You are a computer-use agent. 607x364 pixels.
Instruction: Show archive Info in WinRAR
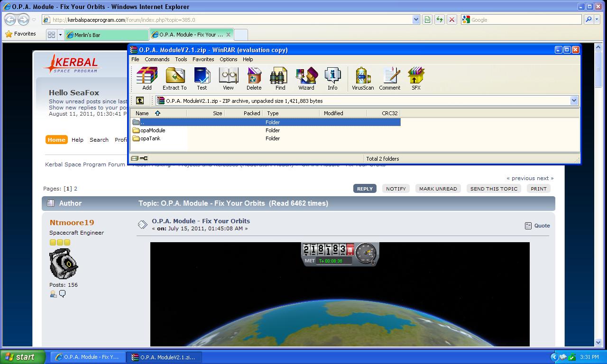332,78
